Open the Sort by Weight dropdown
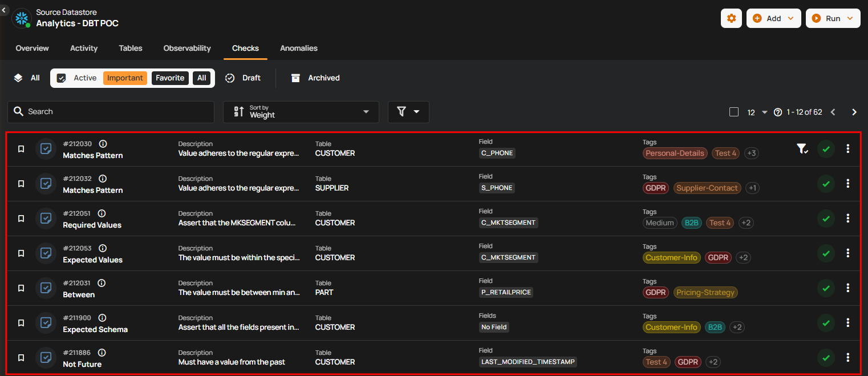 coord(301,112)
